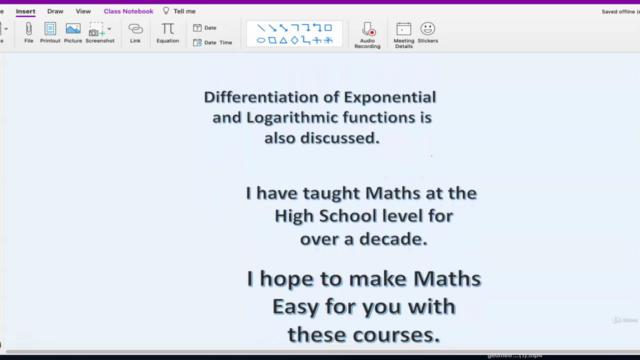Select the diamond shape

[295, 40]
